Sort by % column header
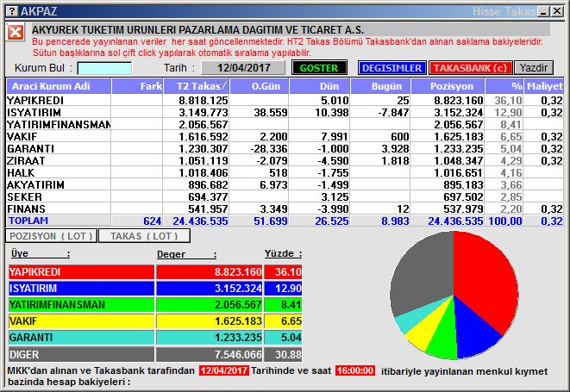Screen dimensions: 570x392 pyautogui.click(x=504, y=86)
